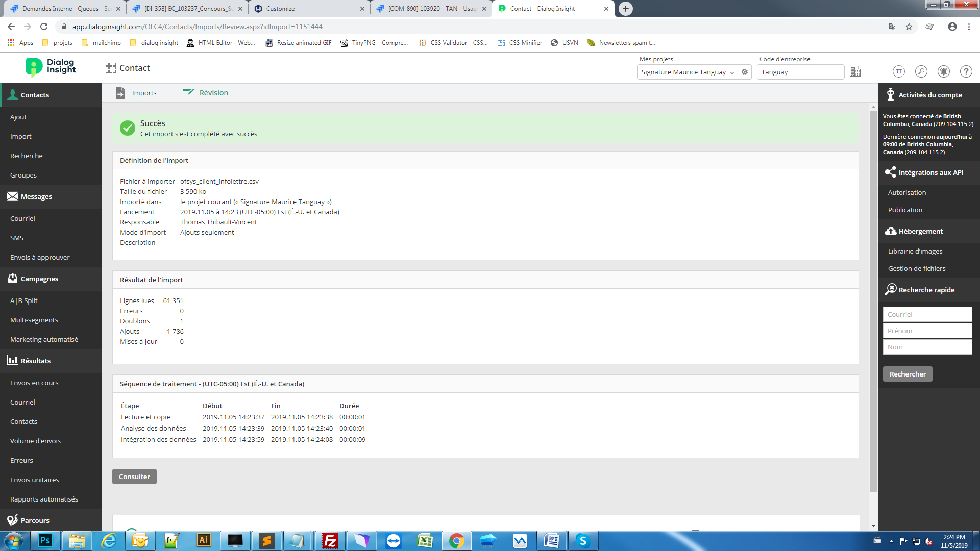Click the Rechercher button
The width and height of the screenshot is (980, 551).
coord(907,374)
